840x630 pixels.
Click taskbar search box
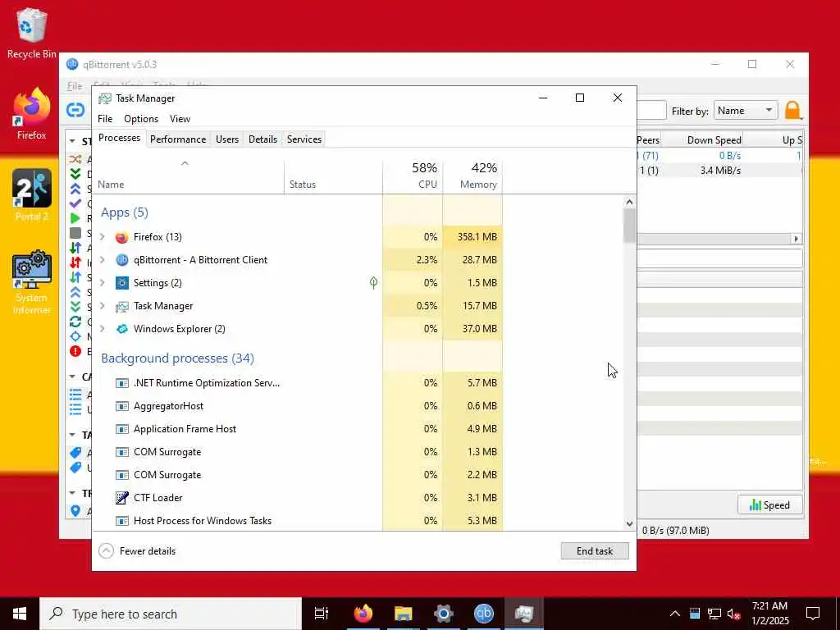click(171, 614)
